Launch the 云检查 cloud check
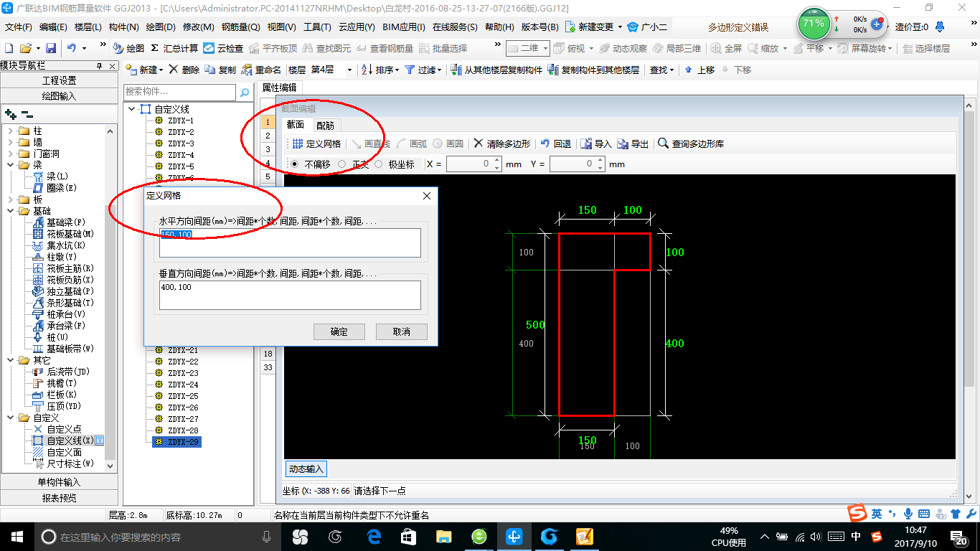 tap(223, 48)
